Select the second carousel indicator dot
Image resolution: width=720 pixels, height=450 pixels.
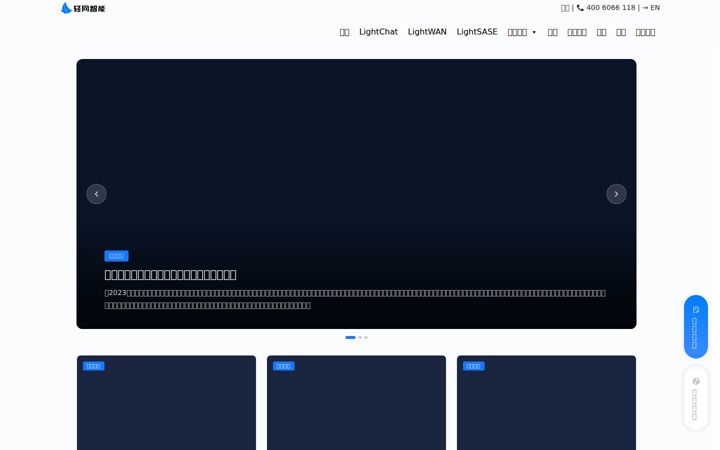[360, 338]
